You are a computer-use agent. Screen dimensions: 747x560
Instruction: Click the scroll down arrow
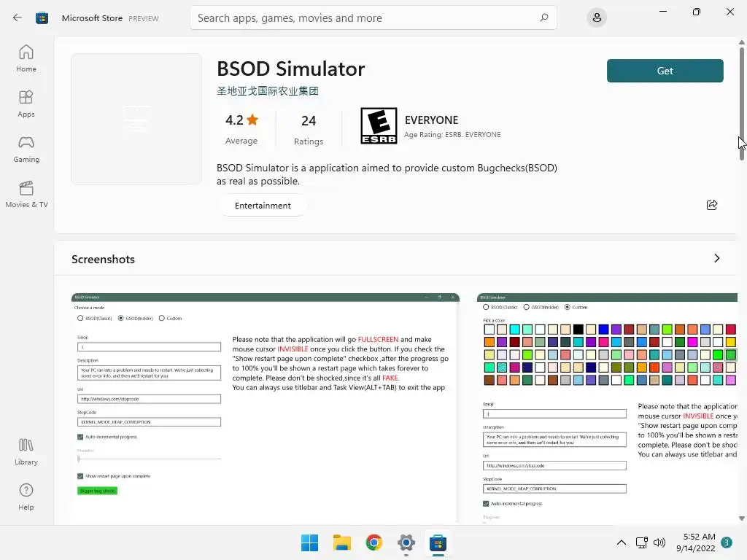pyautogui.click(x=742, y=518)
